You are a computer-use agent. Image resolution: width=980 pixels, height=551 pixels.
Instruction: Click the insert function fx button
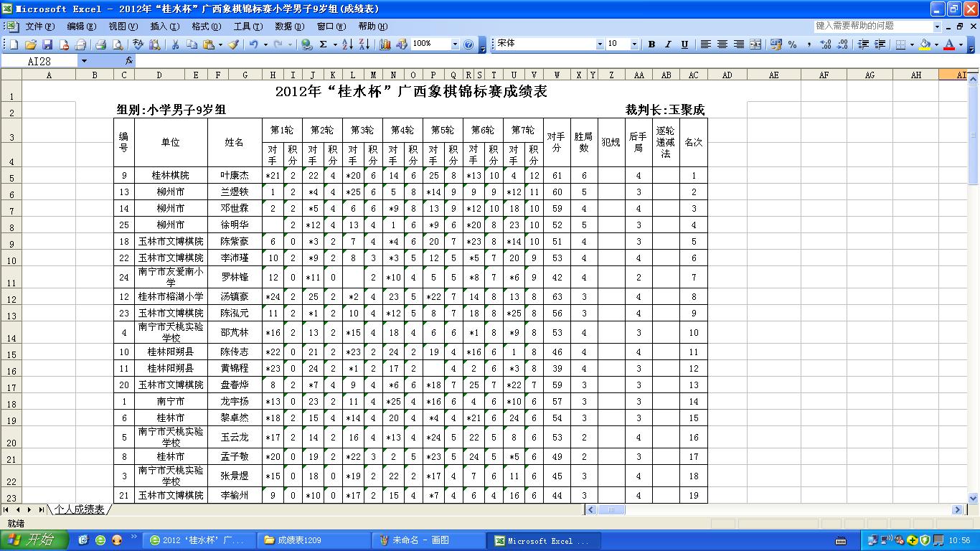129,61
